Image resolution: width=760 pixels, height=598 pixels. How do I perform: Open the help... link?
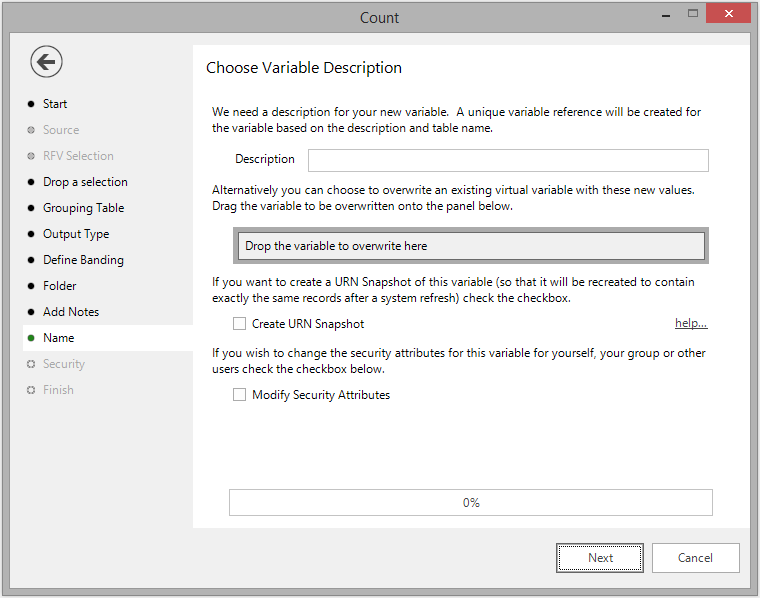pos(691,323)
